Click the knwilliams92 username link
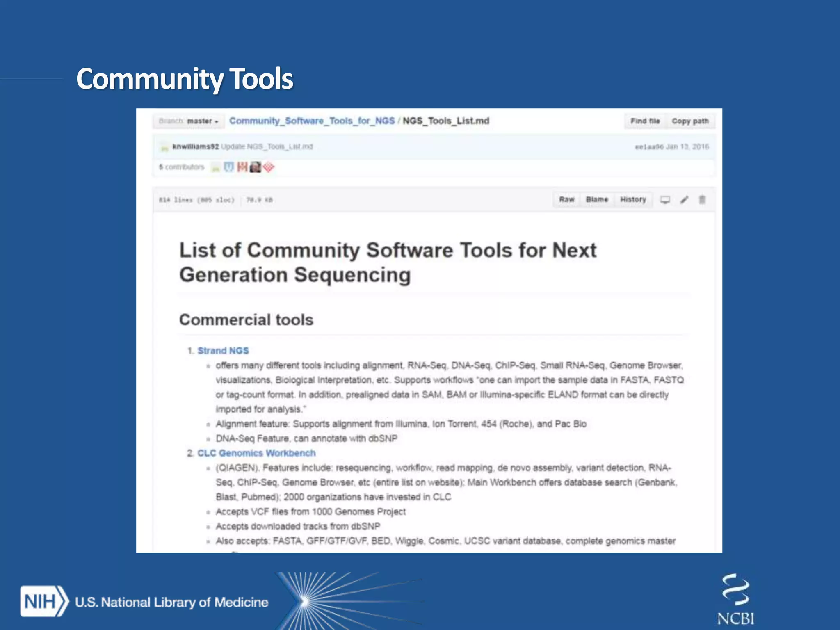This screenshot has height=630, width=840. coord(195,147)
